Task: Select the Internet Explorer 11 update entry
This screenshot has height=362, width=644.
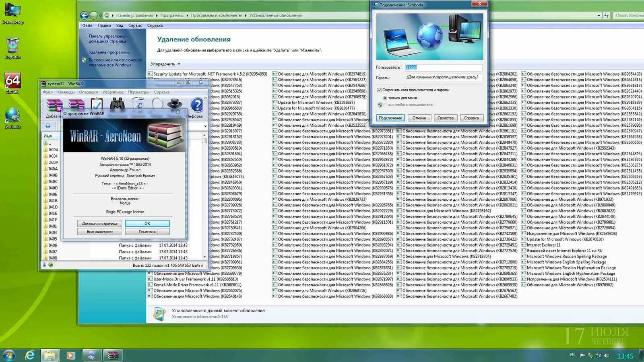Action: (x=541, y=245)
